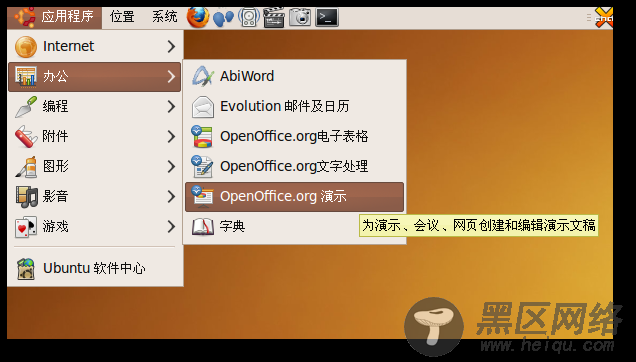
Task: Launch the camera screenshot tool in the panel
Action: [x=300, y=17]
